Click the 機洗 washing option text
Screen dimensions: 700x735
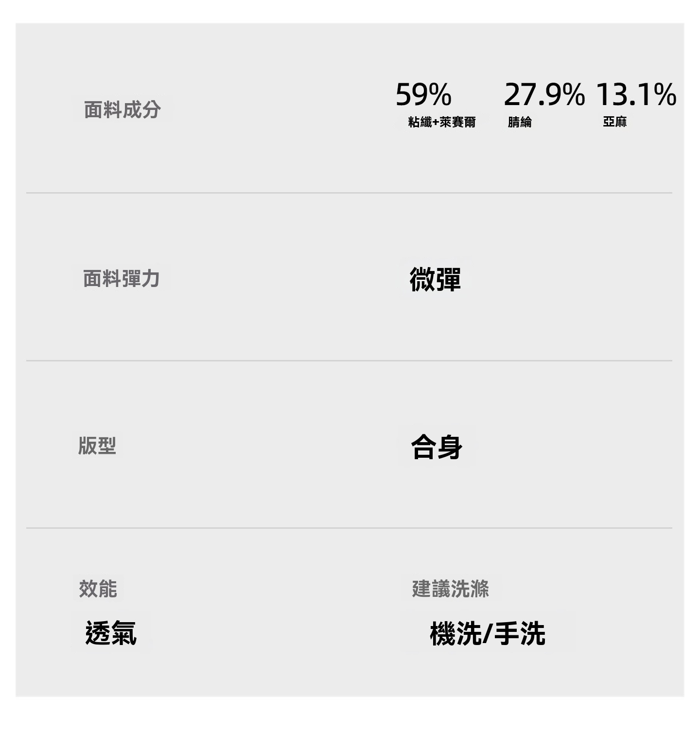pos(455,634)
